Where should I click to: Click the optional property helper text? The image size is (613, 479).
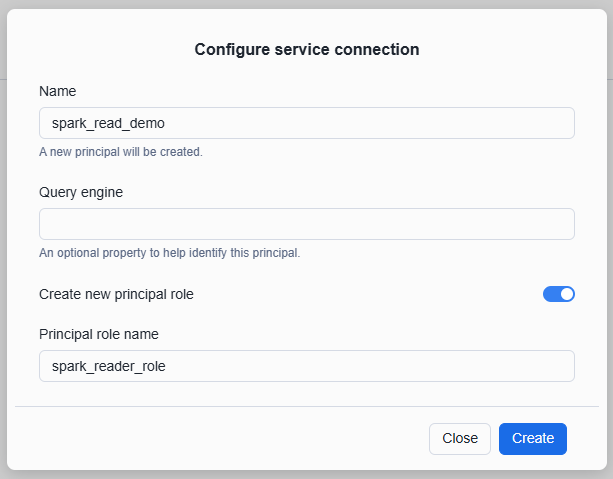(169, 253)
